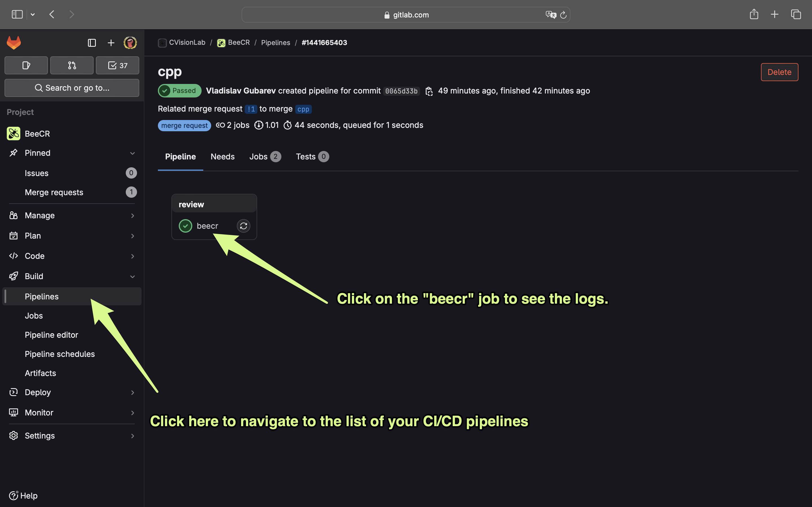This screenshot has height=507, width=812.
Task: Open the To-Do list showing 37
Action: pos(118,65)
